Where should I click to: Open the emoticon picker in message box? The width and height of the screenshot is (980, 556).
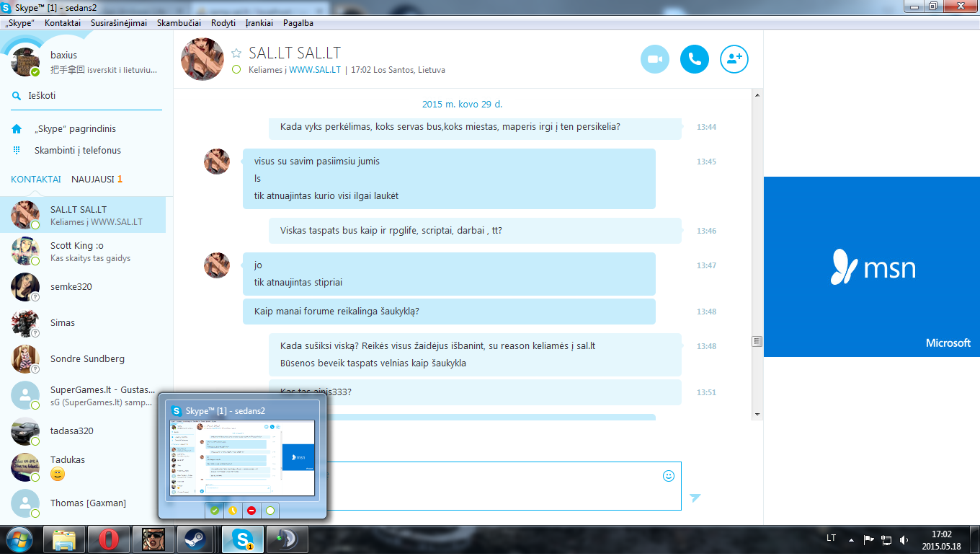(x=669, y=476)
